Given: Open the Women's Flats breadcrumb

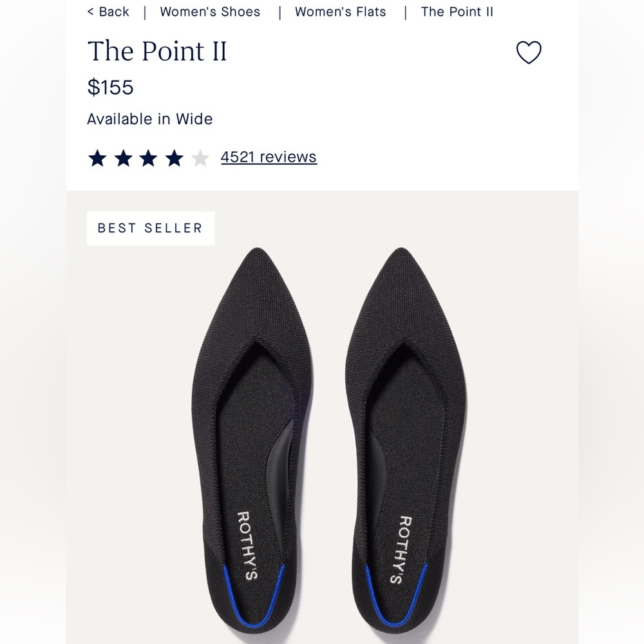Looking at the screenshot, I should click(x=340, y=12).
